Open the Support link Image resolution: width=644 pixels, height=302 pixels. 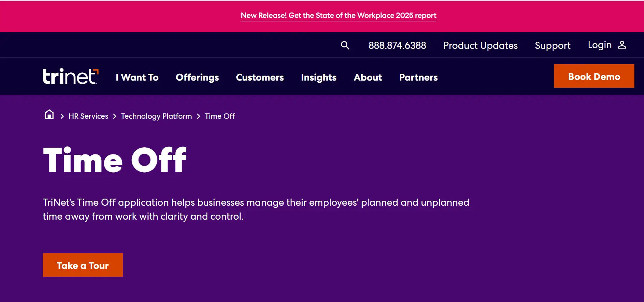point(552,46)
